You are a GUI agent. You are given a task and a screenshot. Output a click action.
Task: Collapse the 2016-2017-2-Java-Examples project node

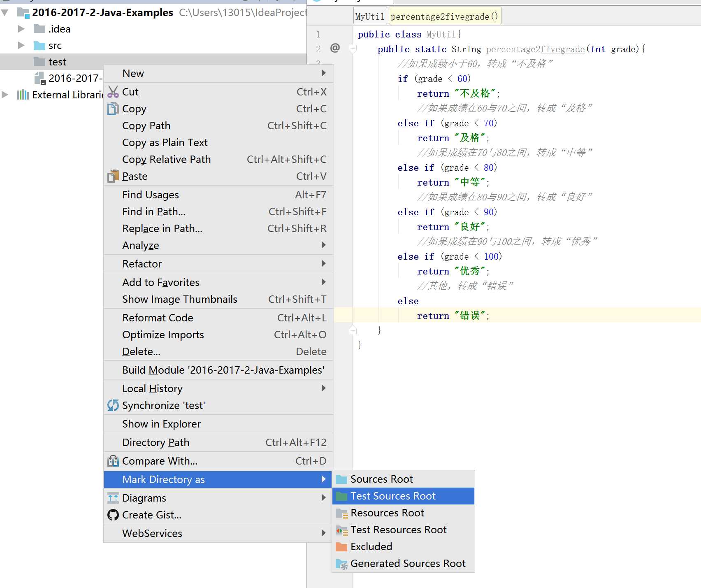pos(5,12)
